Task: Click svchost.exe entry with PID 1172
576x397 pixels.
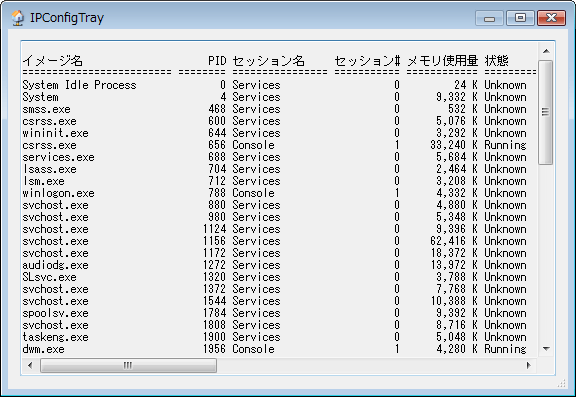Action: (x=55, y=253)
